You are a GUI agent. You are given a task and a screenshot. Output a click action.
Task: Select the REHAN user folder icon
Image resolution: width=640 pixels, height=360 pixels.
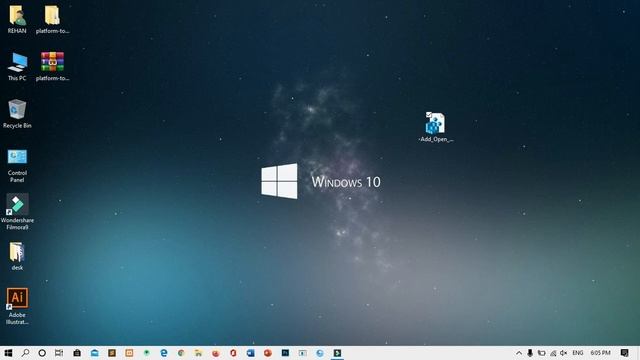(17, 16)
